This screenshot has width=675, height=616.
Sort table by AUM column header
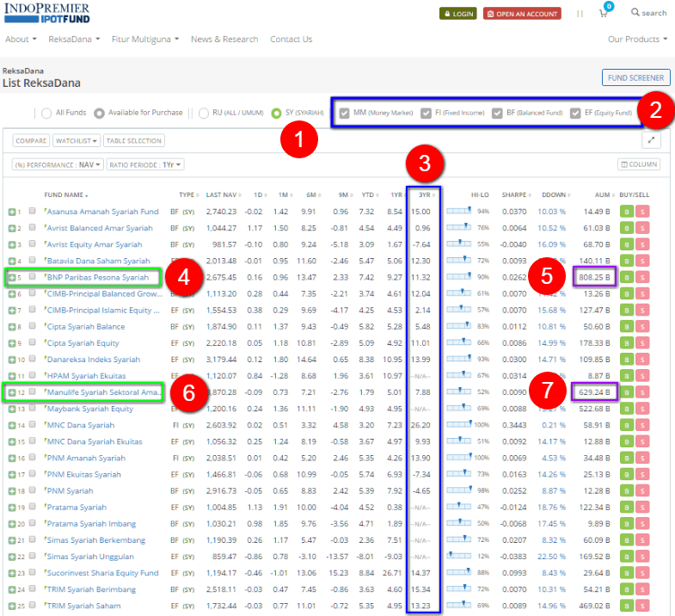pyautogui.click(x=589, y=194)
